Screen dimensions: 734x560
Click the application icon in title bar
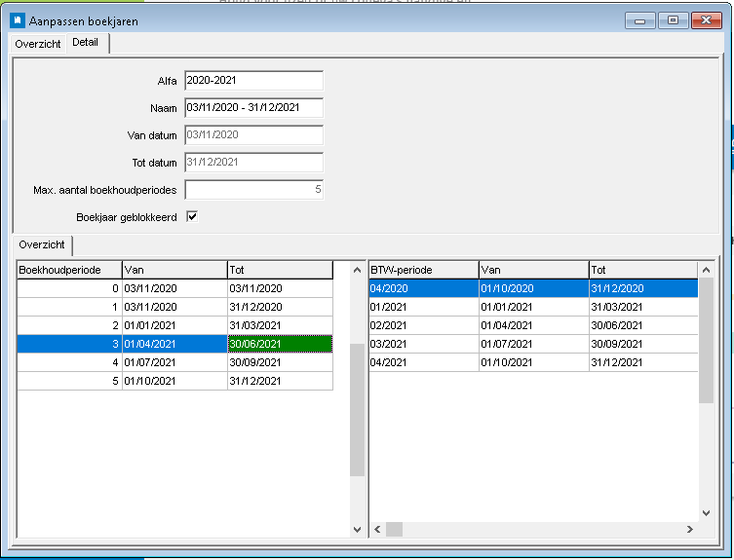(x=17, y=19)
